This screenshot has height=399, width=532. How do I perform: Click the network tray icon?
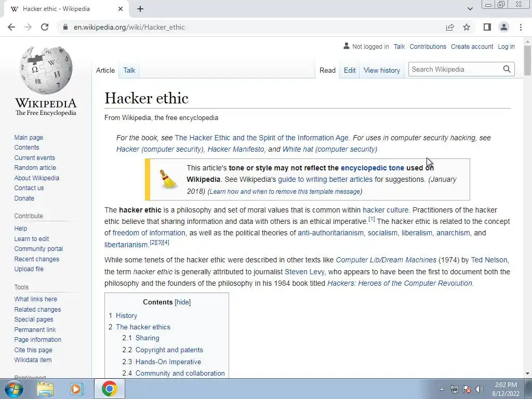tap(454, 389)
